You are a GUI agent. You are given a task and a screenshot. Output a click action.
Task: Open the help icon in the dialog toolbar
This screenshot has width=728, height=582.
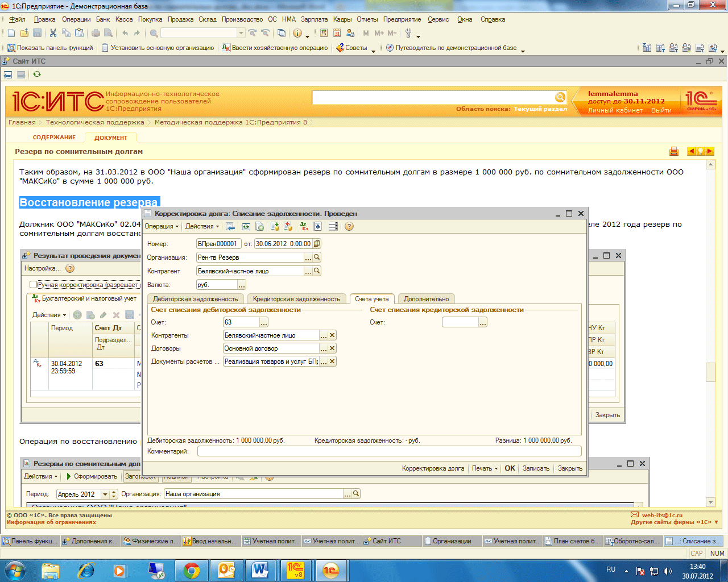point(349,226)
